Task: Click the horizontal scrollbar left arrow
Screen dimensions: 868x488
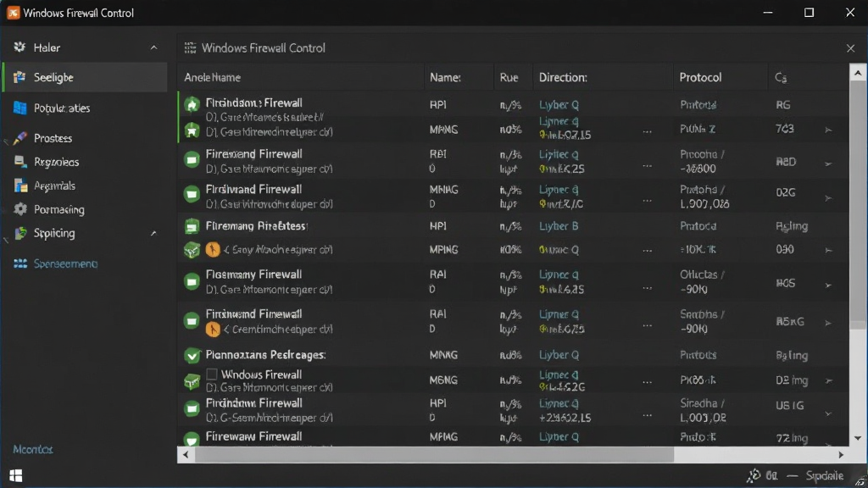Action: [186, 455]
